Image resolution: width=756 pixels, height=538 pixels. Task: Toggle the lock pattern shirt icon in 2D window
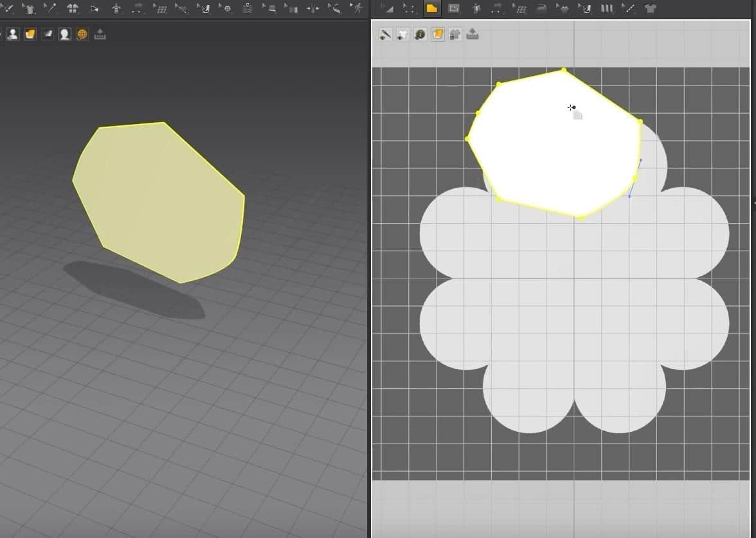point(455,34)
